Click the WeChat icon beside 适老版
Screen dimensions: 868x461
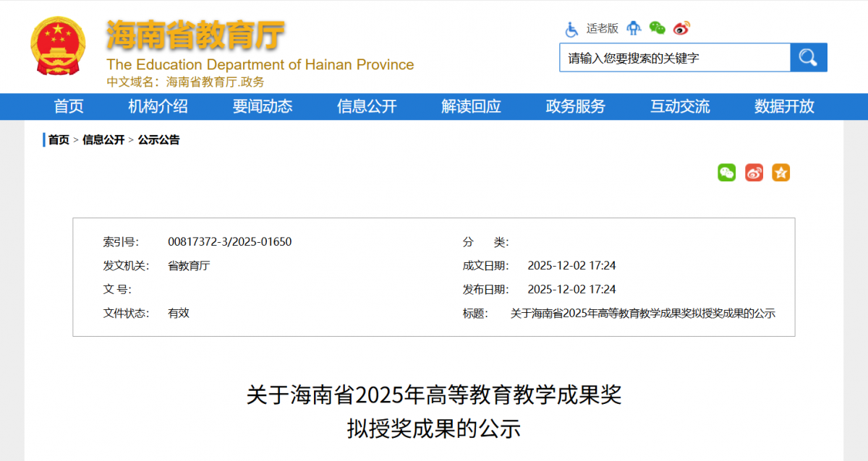tap(657, 28)
